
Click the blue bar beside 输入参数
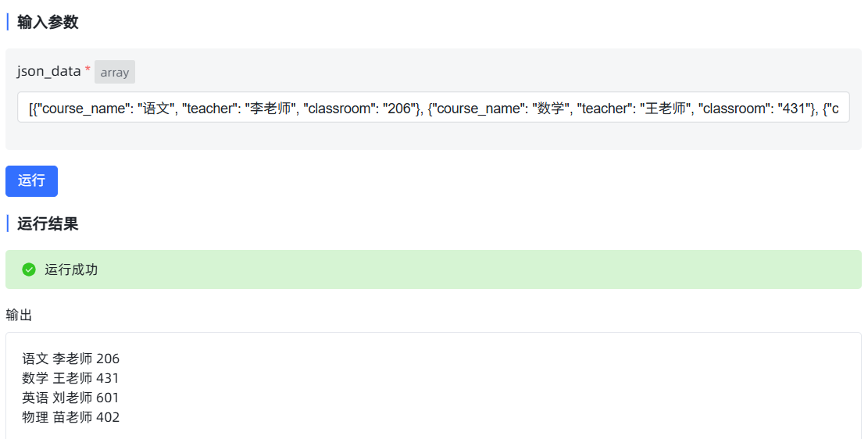click(x=8, y=22)
